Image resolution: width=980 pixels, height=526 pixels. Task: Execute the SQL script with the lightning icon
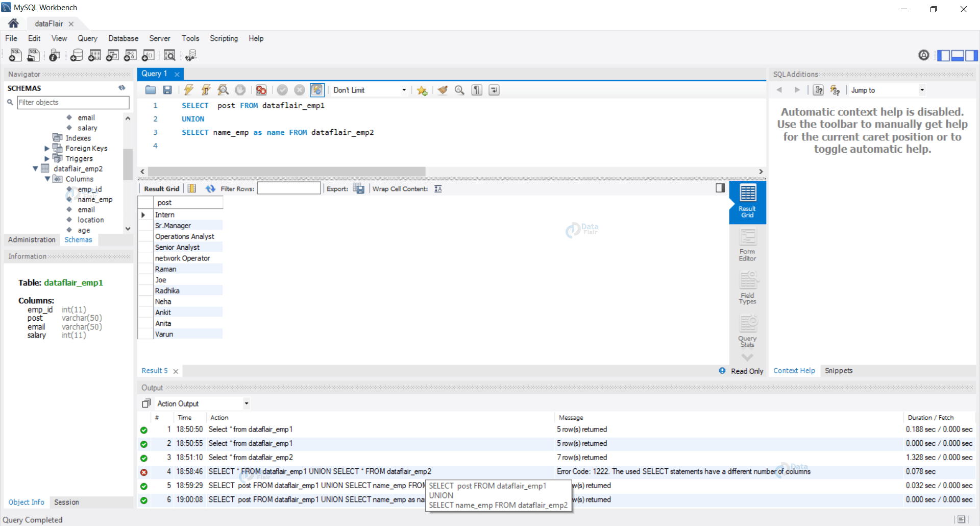[x=189, y=90]
